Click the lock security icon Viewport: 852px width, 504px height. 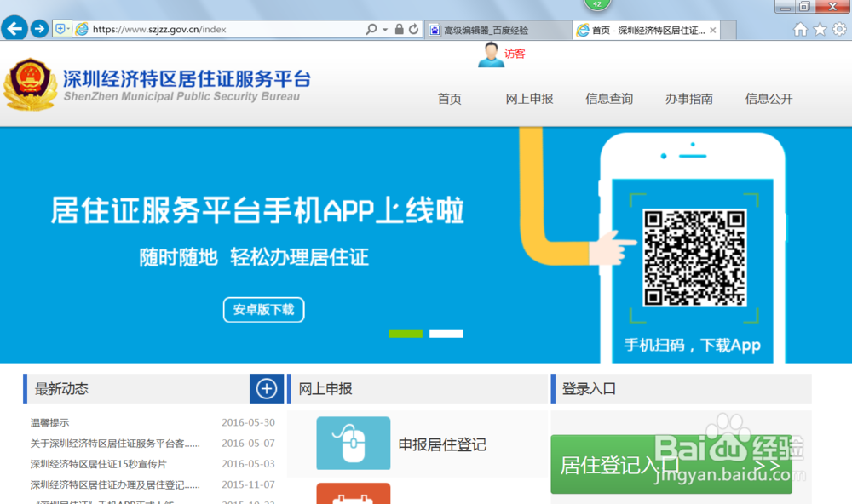[x=400, y=29]
